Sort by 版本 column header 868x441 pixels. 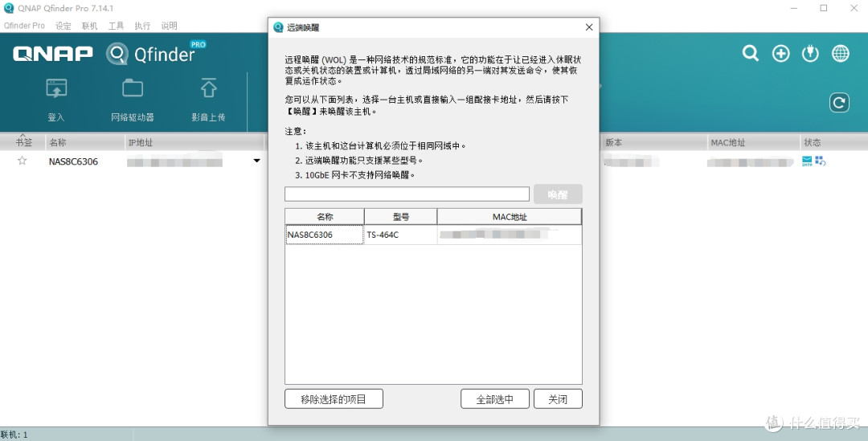tap(654, 142)
